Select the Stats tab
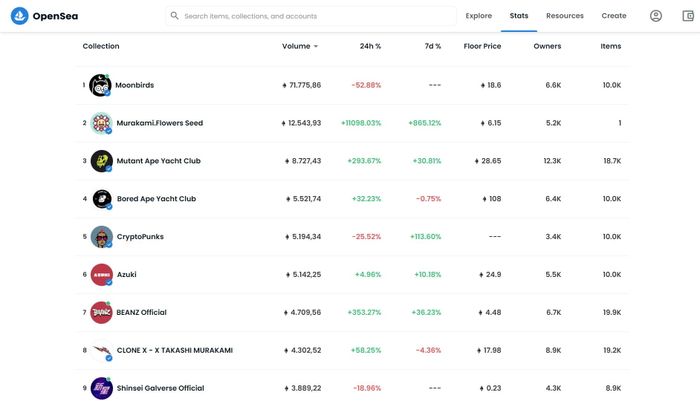Viewport: 700px width, 401px height. [519, 16]
